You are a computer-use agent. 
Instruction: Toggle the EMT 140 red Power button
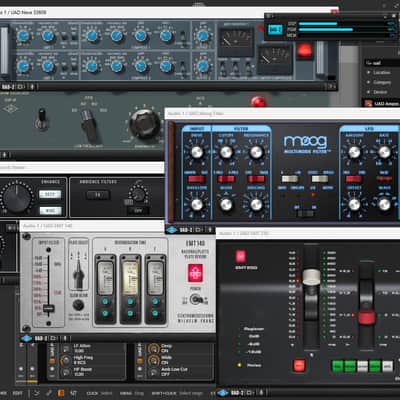(x=195, y=273)
